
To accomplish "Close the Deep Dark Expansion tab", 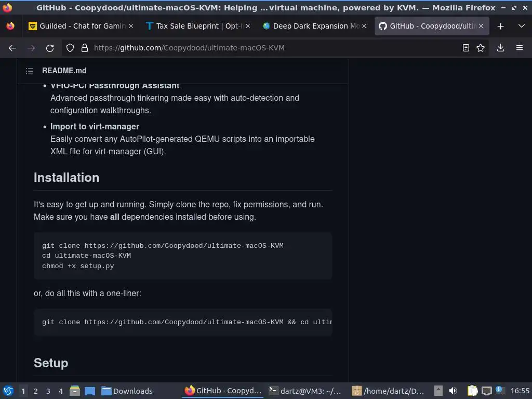I will pyautogui.click(x=364, y=26).
